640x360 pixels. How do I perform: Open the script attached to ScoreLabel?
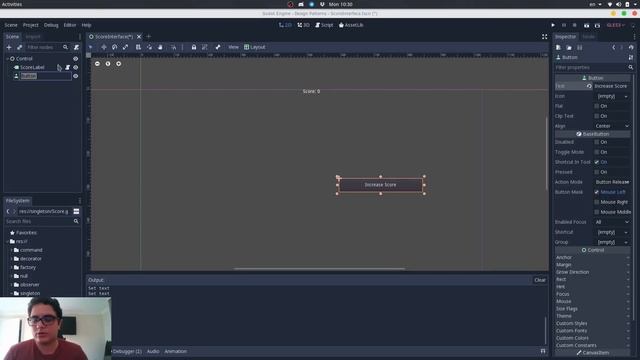click(x=67, y=67)
